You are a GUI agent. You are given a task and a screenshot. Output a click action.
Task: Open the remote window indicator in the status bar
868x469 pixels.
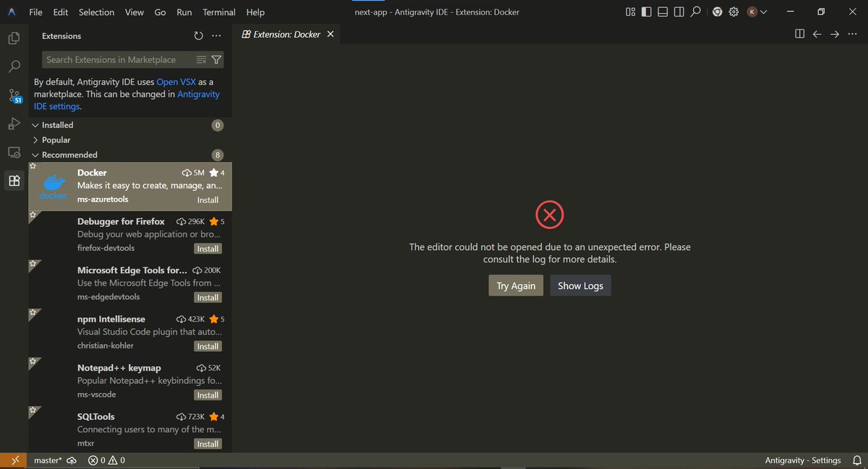[x=14, y=460]
